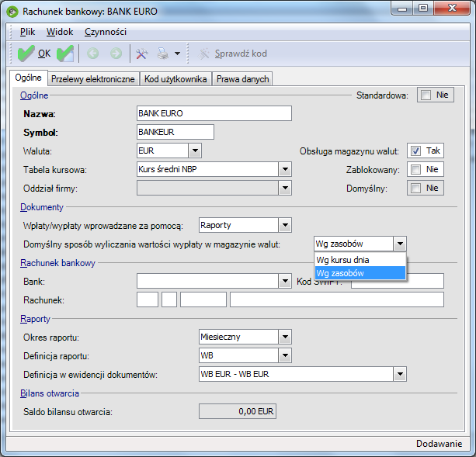Screen dimensions: 476x457
Task: Click the application icon in title bar
Action: pos(12,12)
